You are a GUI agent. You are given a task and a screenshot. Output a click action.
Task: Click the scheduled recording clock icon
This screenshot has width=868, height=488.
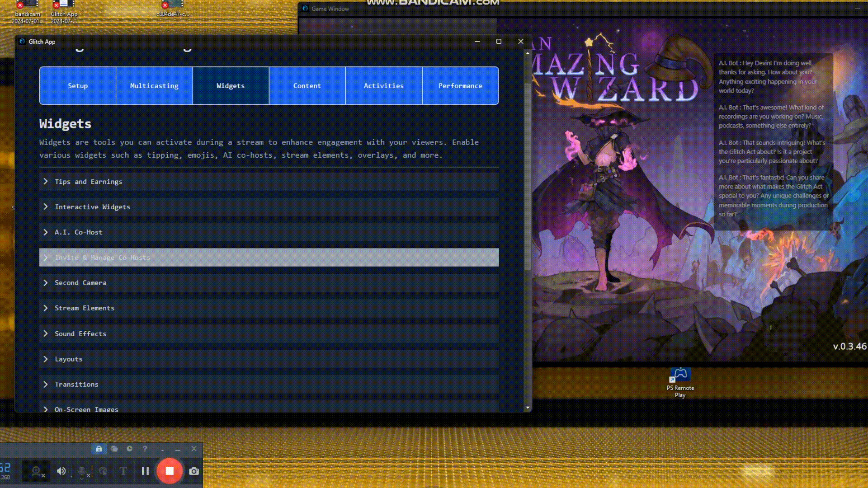coord(130,449)
